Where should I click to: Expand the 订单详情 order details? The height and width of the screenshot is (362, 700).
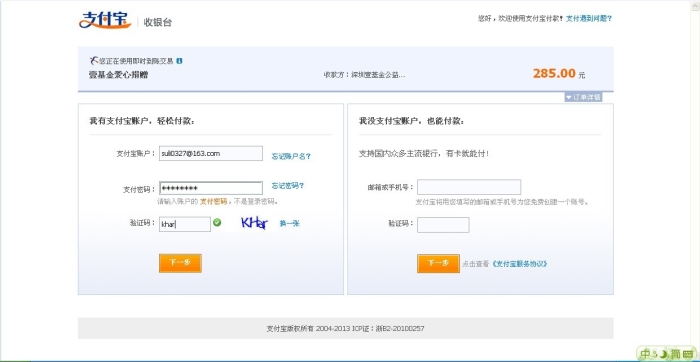pos(583,97)
